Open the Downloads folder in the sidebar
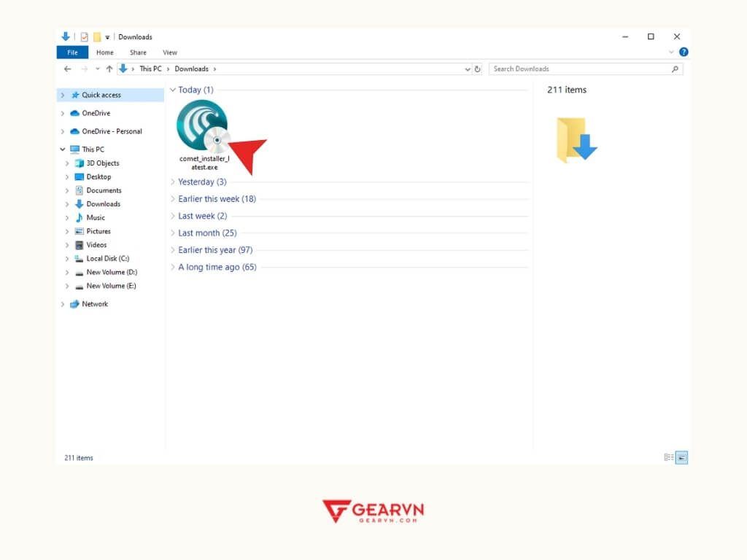This screenshot has height=560, width=747. [x=102, y=203]
